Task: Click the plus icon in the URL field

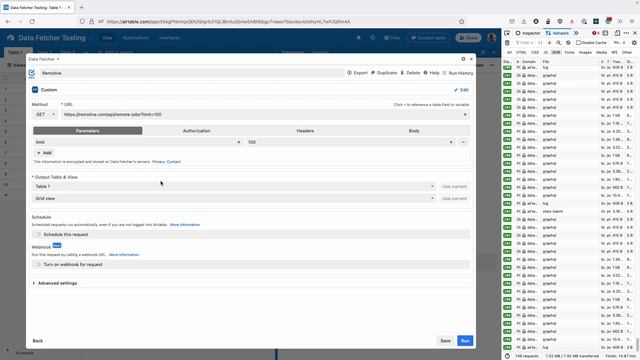Action: coord(465,115)
